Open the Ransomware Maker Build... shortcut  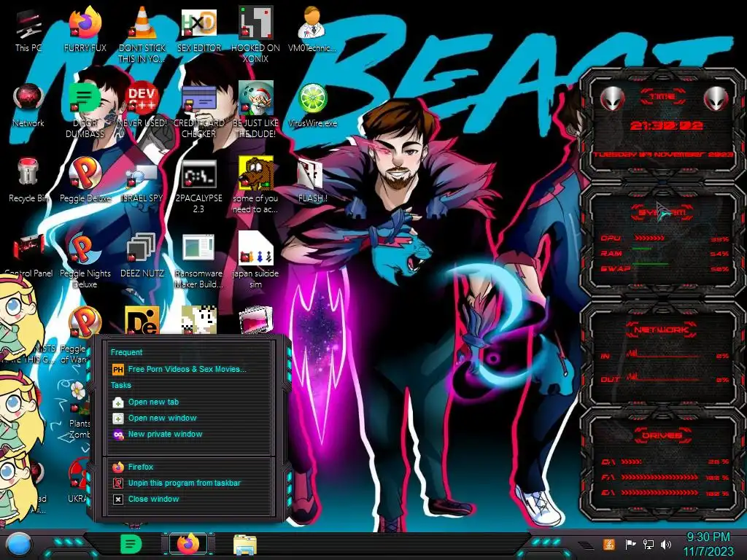198,261
